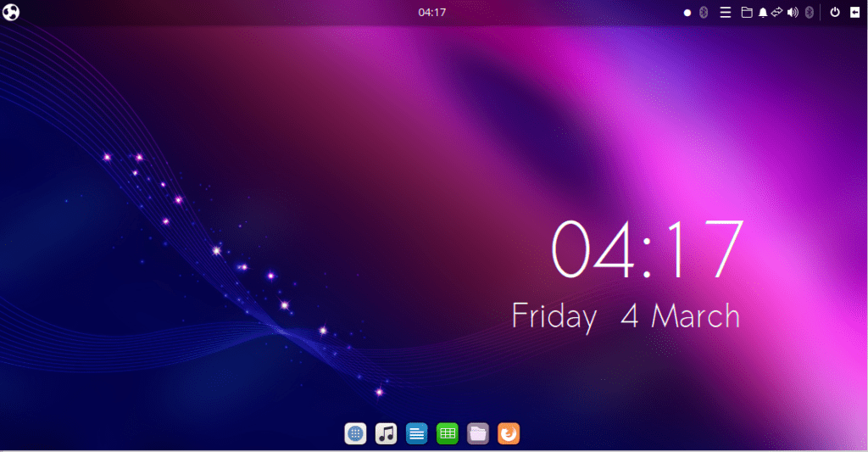Open the power session menu

835,12
